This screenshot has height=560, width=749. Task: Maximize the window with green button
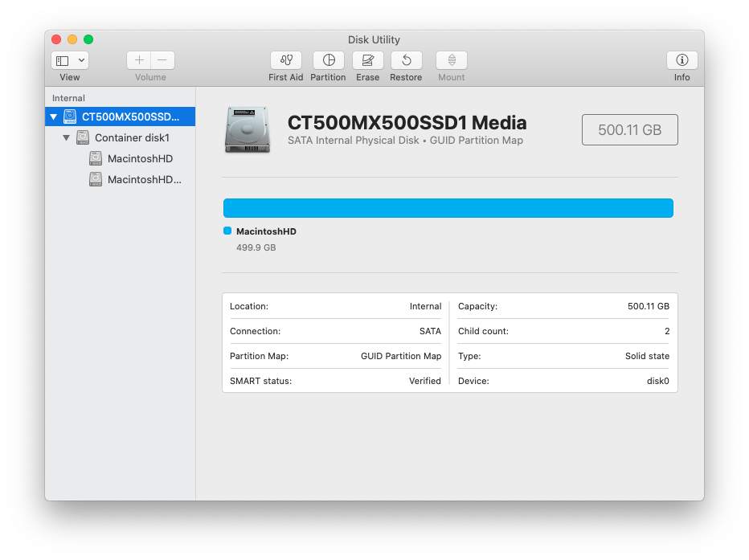tap(88, 39)
